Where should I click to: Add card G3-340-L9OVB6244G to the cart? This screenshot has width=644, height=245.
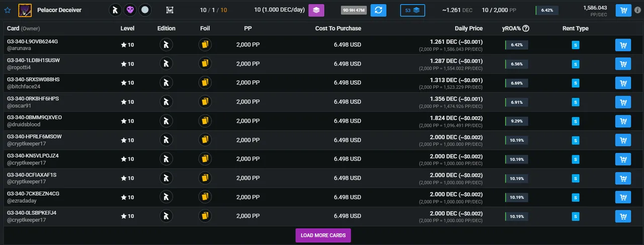point(623,45)
